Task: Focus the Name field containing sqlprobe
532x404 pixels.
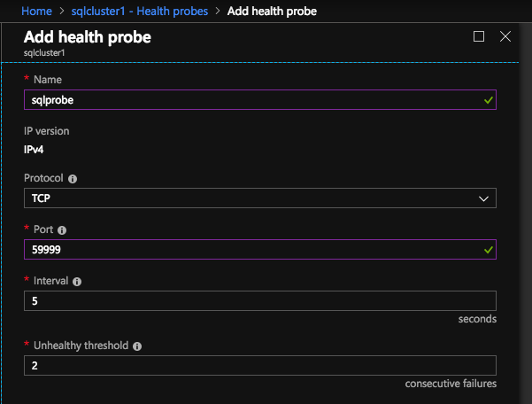Action: coord(248,100)
